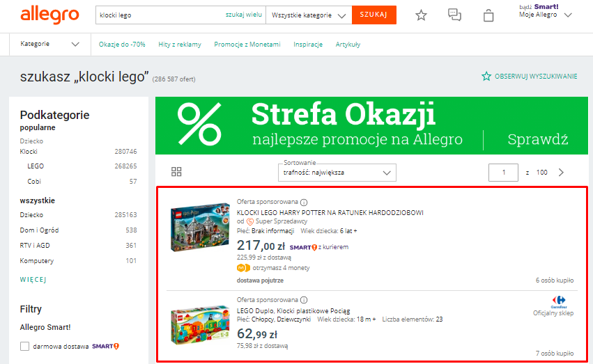Click '75,98 zł z dostawą' text
This screenshot has height=364, width=593.
263,346
